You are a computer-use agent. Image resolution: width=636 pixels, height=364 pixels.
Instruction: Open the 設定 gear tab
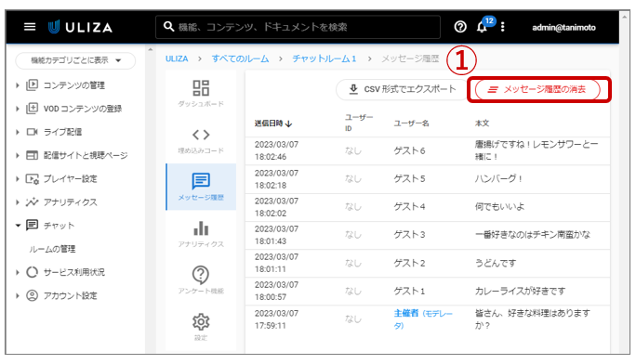201,326
